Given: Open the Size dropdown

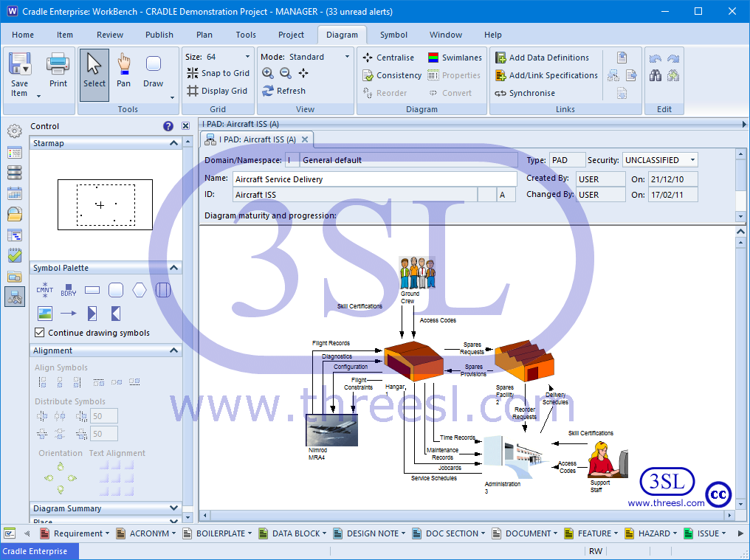Looking at the screenshot, I should point(247,56).
